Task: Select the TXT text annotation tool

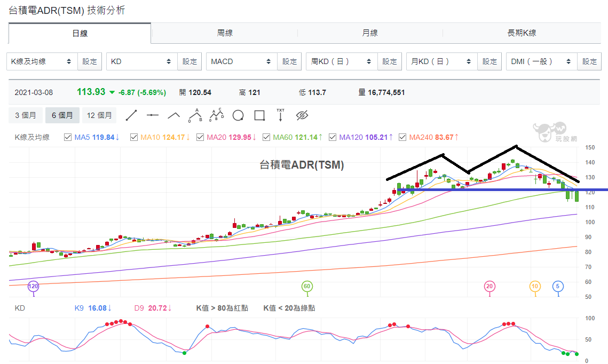Action: [280, 115]
